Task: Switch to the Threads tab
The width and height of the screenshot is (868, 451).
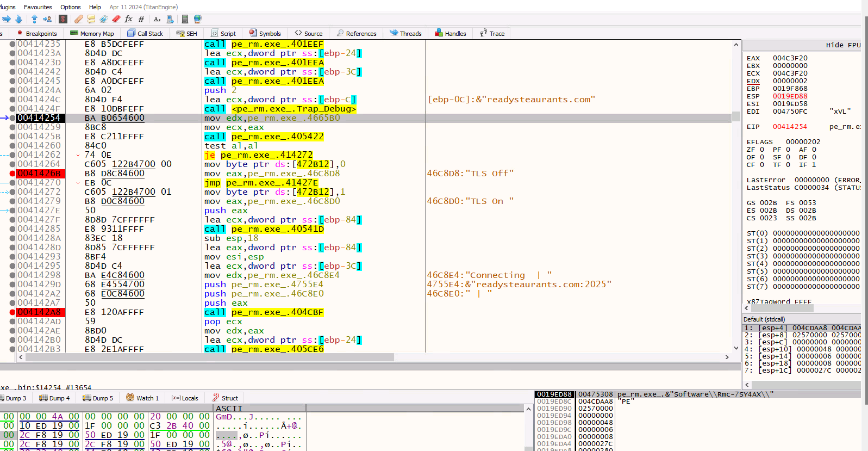Action: coord(406,34)
